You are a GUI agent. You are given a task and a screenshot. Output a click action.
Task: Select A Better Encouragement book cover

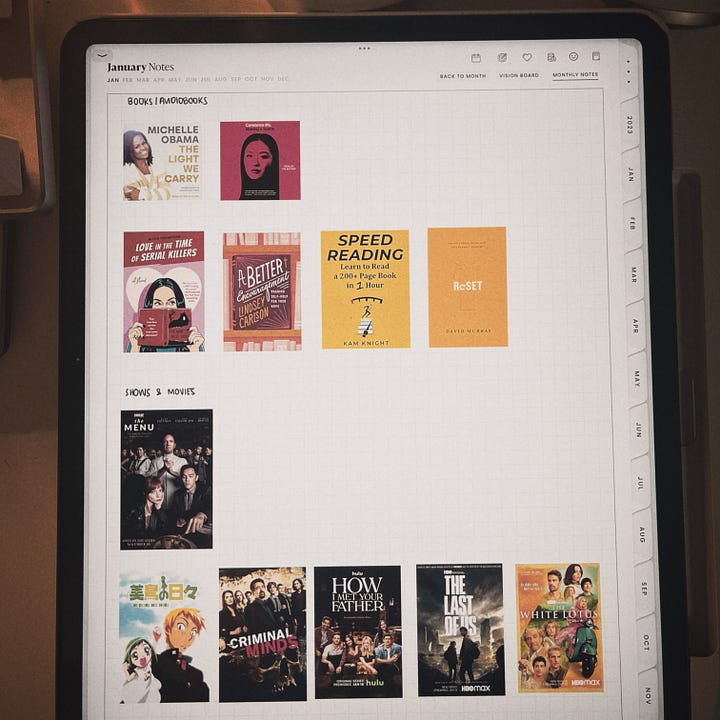tap(262, 292)
